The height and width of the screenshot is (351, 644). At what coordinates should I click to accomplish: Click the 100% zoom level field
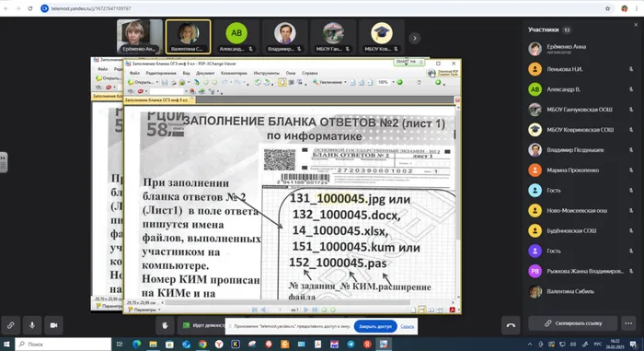(384, 82)
